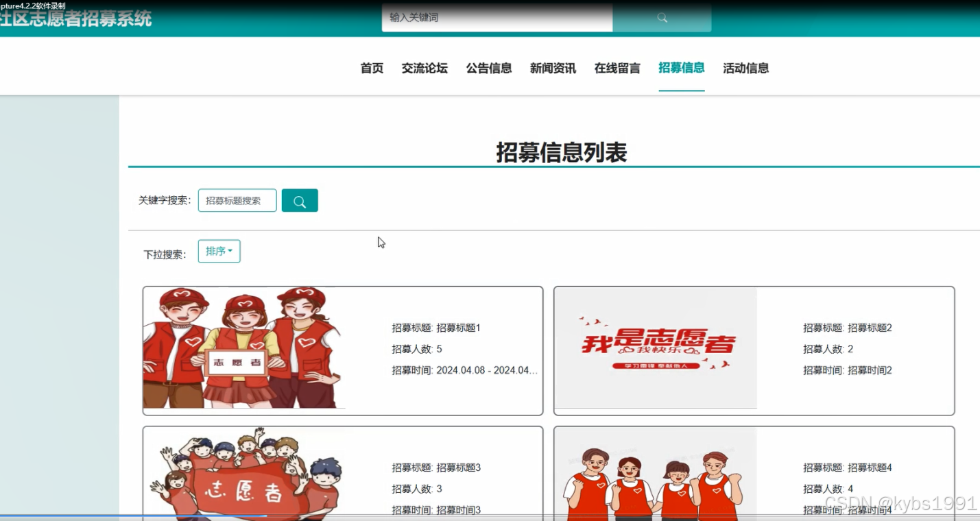
Task: Open the 在线留言 menu item
Action: coord(617,68)
